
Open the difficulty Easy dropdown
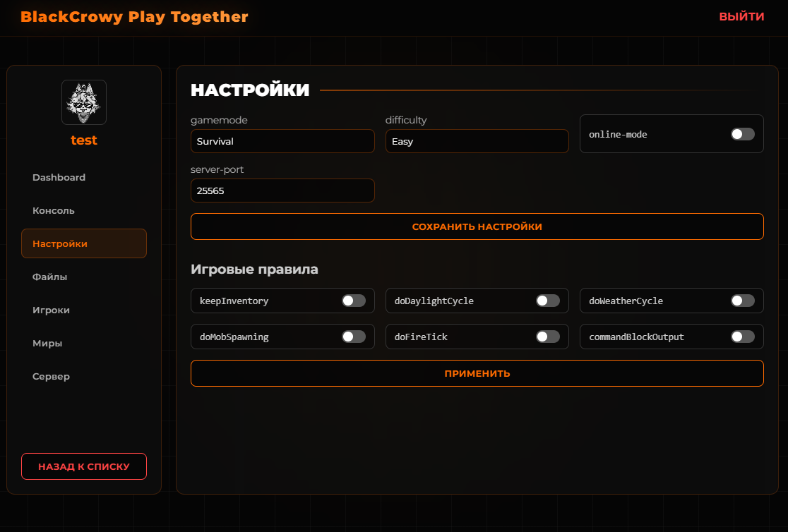point(477,141)
